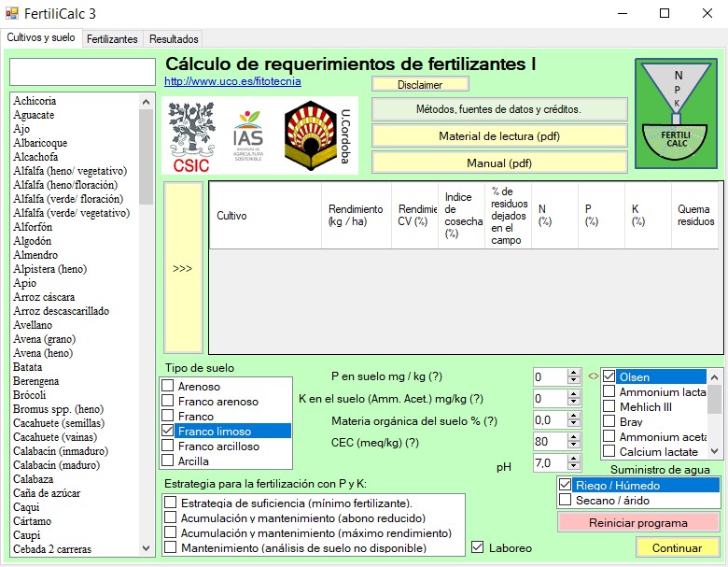Select Acumulación y mantenimiento (máximo rendimiento)
Viewport: 728px width, 567px height.
click(x=171, y=532)
